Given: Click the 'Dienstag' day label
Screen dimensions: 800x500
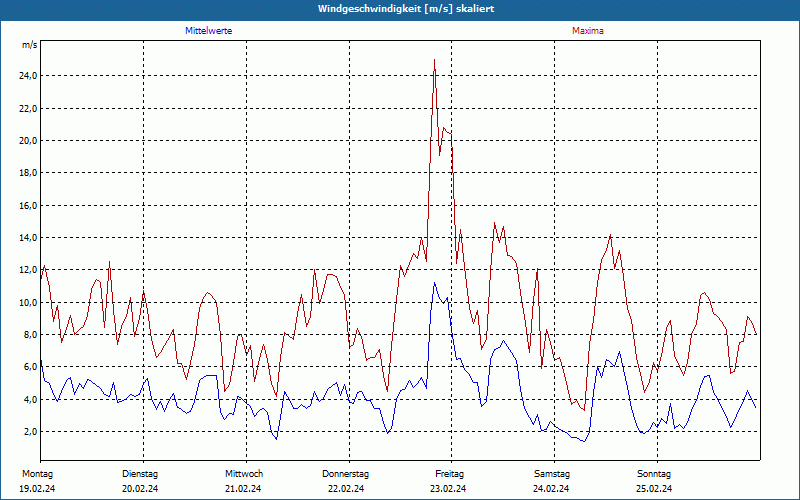Looking at the screenshot, I should tap(140, 474).
